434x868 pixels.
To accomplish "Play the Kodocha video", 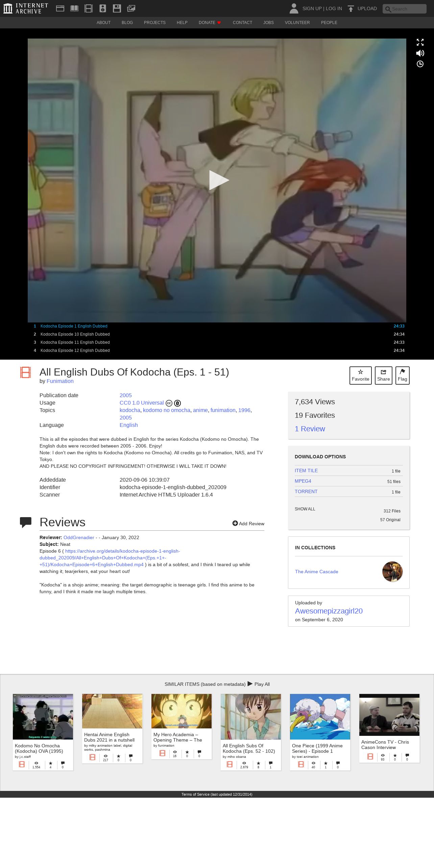I will [x=219, y=180].
